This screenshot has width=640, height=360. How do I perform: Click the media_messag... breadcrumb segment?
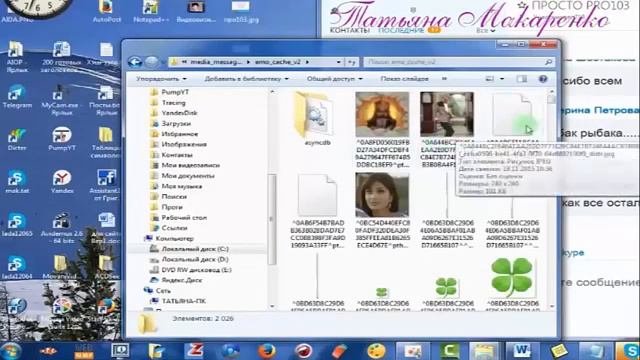[x=216, y=62]
